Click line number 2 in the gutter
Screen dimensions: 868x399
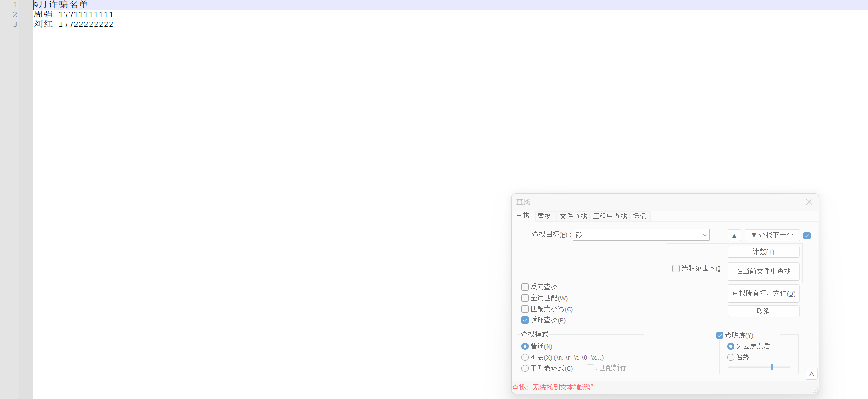click(15, 15)
